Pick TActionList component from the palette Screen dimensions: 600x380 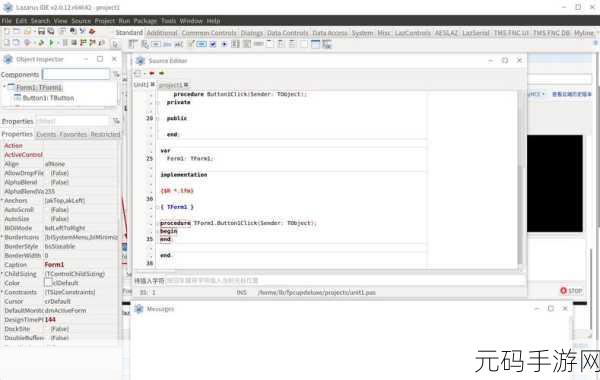327,44
